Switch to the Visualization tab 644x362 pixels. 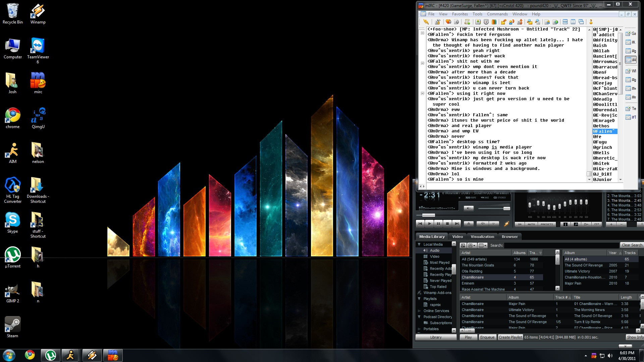point(482,237)
